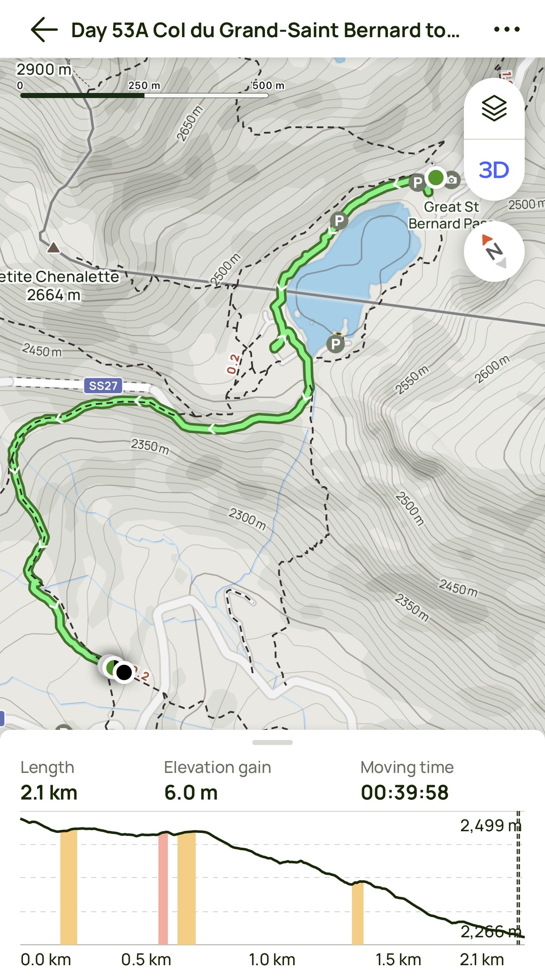The width and height of the screenshot is (545, 980).
Task: Tap the green start point marker
Action: coord(436,177)
